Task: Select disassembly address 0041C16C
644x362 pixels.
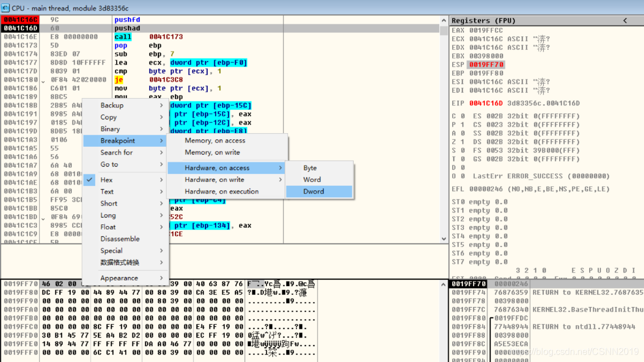Action: click(20, 20)
